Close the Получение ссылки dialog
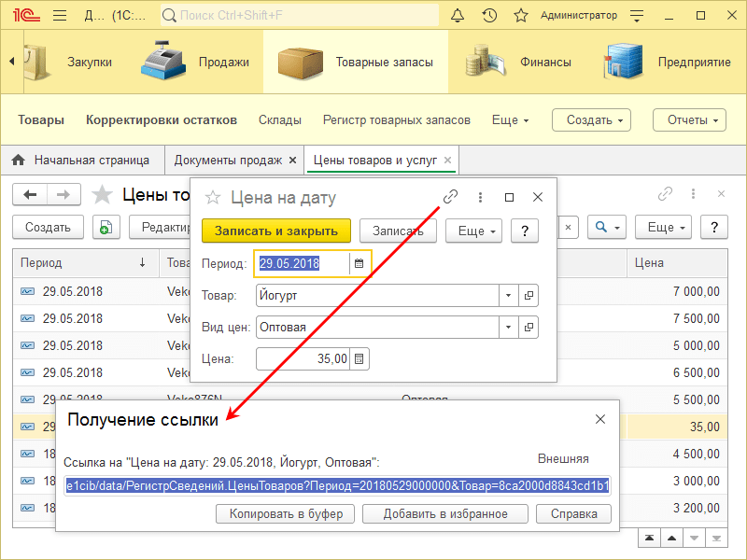This screenshot has width=747, height=560. click(600, 419)
